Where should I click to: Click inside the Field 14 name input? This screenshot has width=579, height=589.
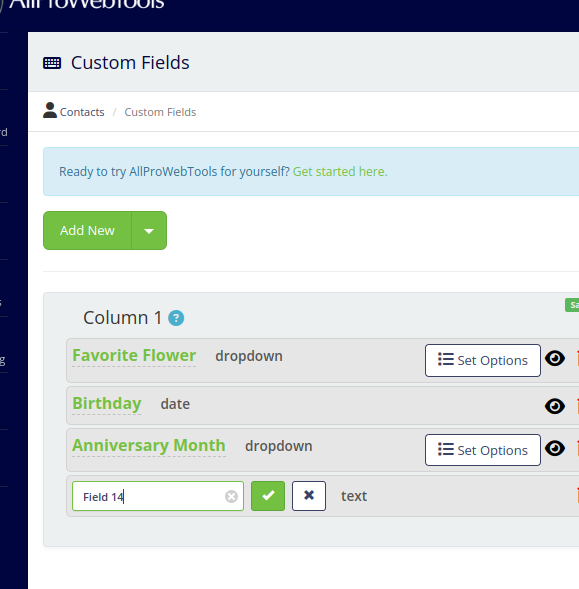point(150,496)
